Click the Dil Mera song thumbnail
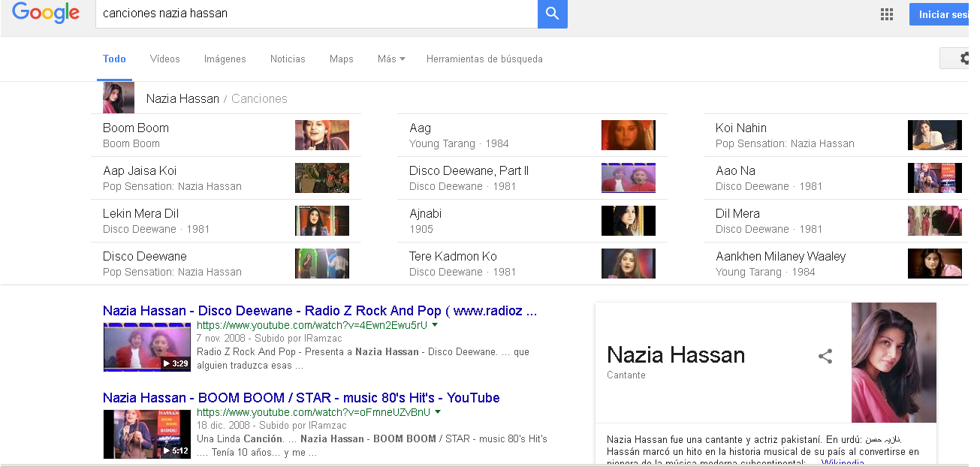980x467 pixels. [x=935, y=221]
